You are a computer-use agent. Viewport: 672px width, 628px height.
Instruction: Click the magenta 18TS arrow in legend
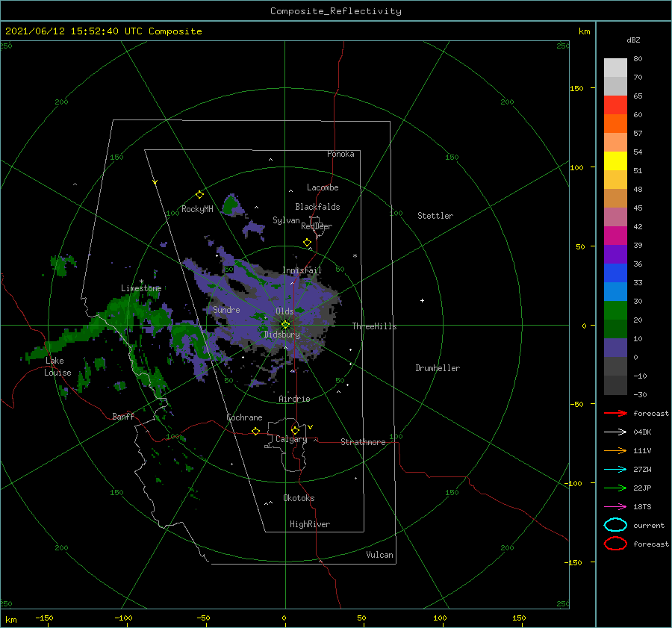(x=615, y=507)
